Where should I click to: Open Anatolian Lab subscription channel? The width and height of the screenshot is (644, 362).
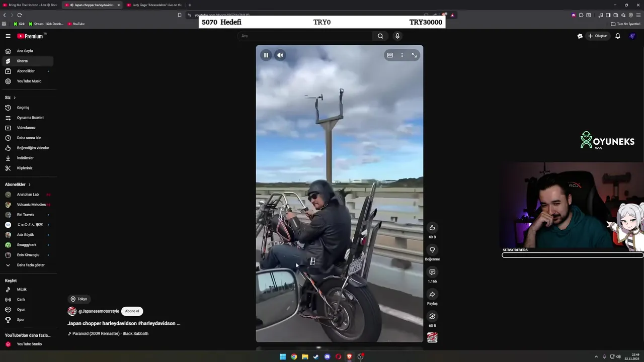pyautogui.click(x=28, y=195)
